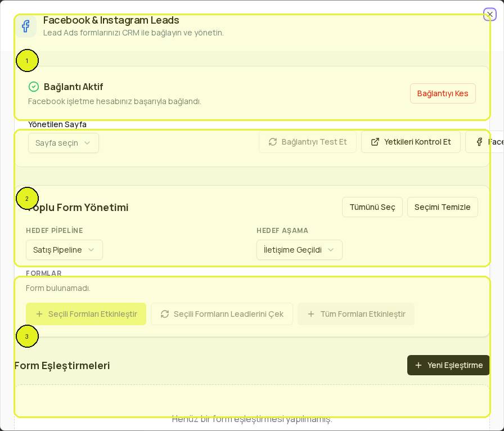Check permissions via Yetkileri Kontrol Et

point(411,142)
